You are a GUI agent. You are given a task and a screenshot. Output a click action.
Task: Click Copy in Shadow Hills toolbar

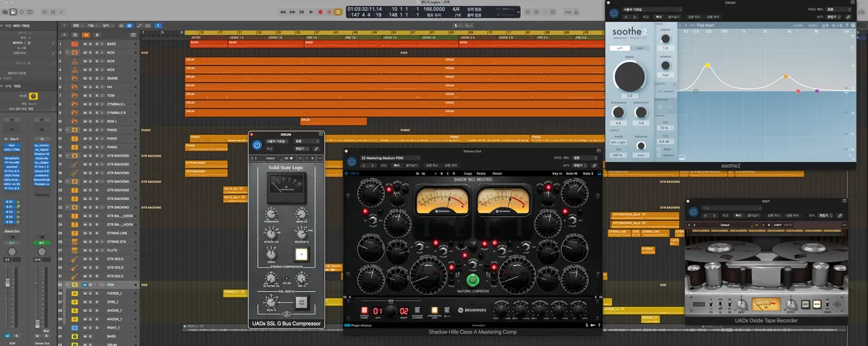click(x=468, y=173)
